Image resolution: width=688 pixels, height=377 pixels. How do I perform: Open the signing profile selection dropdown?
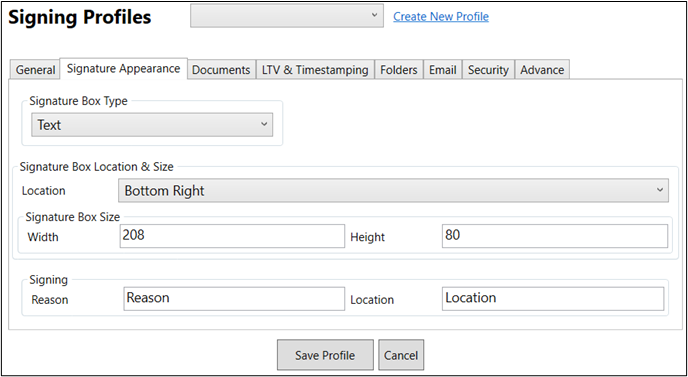[x=287, y=15]
